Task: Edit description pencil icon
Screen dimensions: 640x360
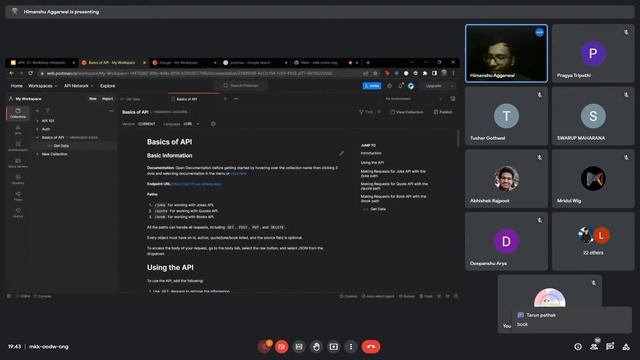Action: 341,153
